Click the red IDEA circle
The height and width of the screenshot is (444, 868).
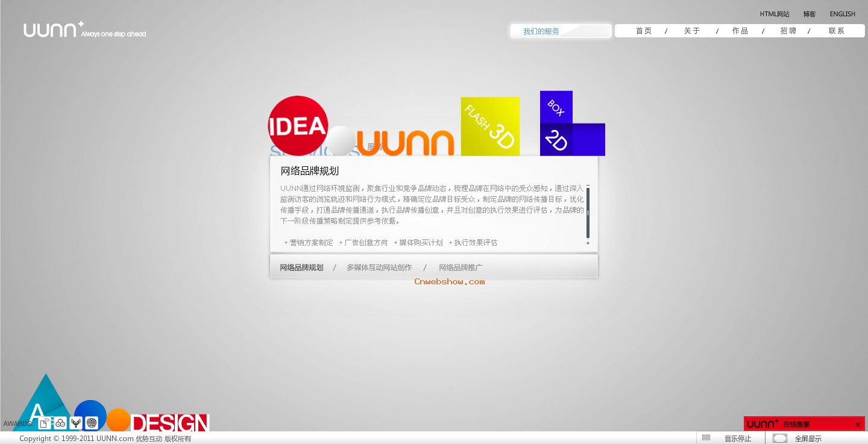pos(298,125)
